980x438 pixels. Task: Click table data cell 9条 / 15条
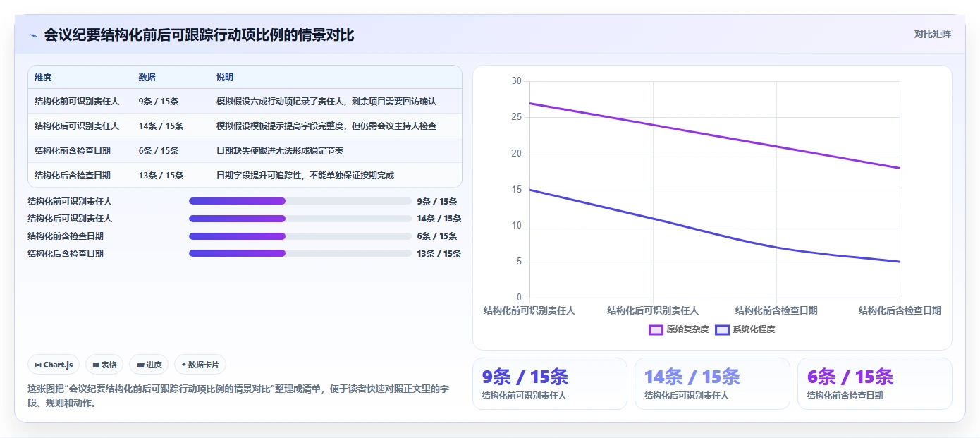coord(159,102)
